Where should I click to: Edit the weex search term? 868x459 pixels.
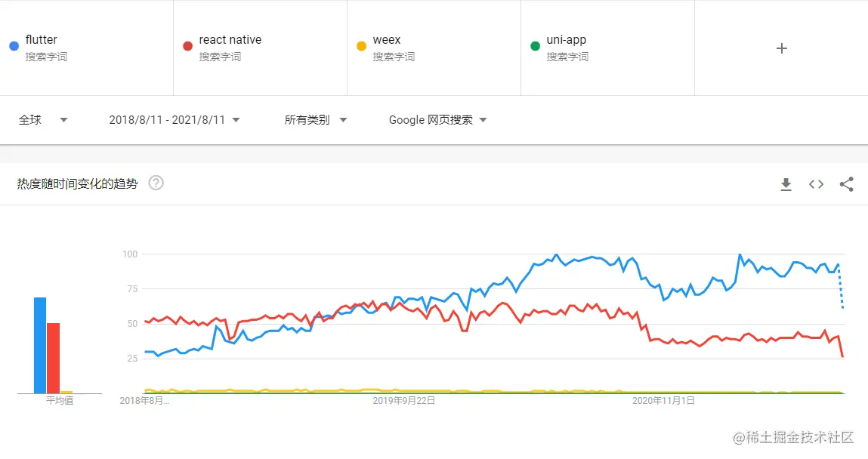(x=387, y=40)
